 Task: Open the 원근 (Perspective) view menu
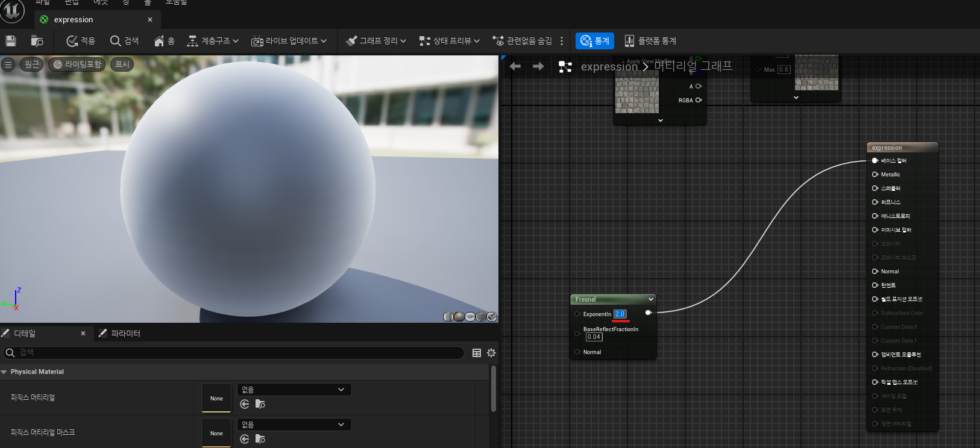pos(31,64)
